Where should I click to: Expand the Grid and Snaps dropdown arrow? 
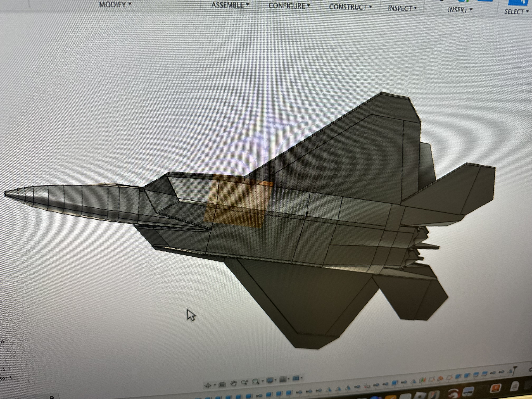[x=289, y=379]
